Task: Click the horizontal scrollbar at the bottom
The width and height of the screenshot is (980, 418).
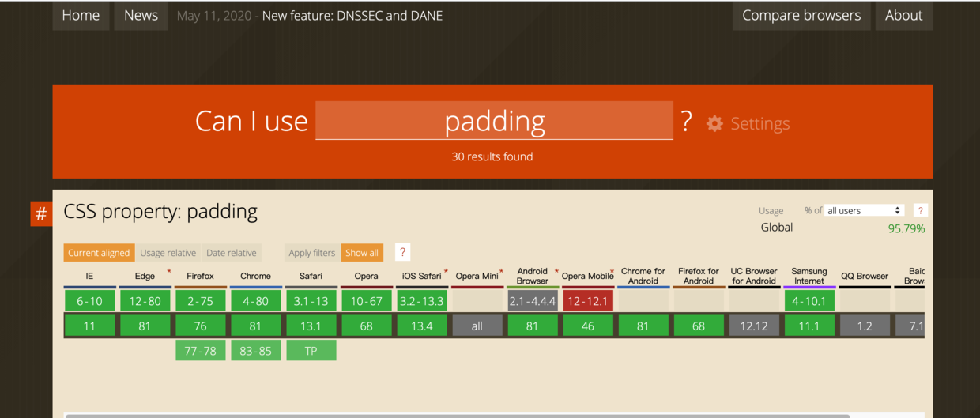Action: (x=457, y=416)
